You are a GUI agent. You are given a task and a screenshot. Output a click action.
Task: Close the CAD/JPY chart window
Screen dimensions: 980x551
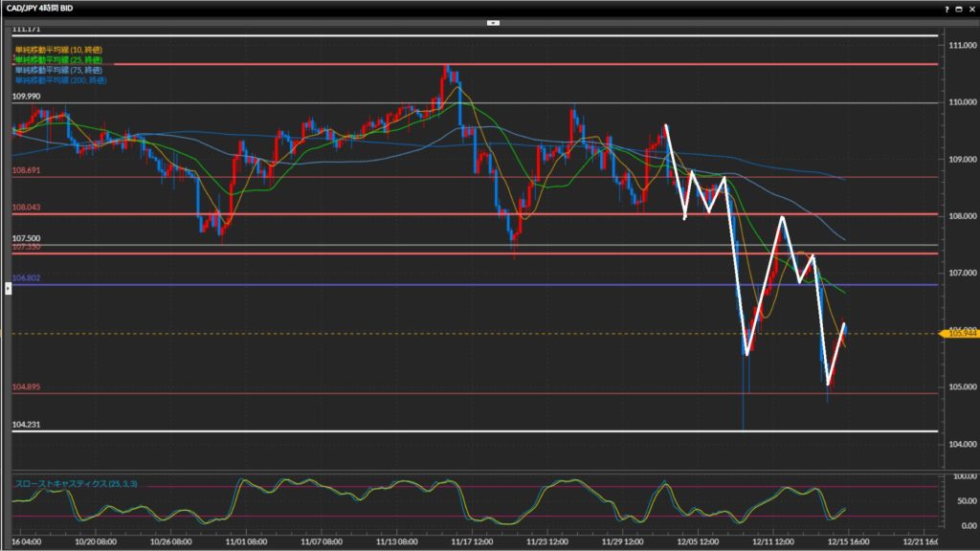(971, 8)
